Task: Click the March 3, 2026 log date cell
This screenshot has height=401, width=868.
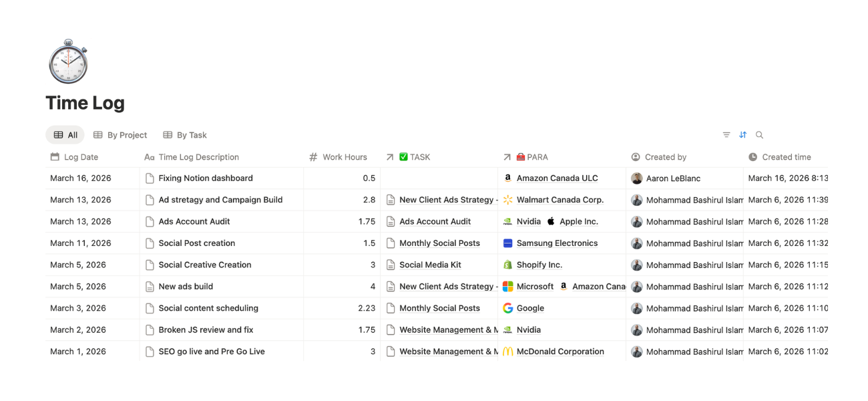Action: click(x=92, y=308)
